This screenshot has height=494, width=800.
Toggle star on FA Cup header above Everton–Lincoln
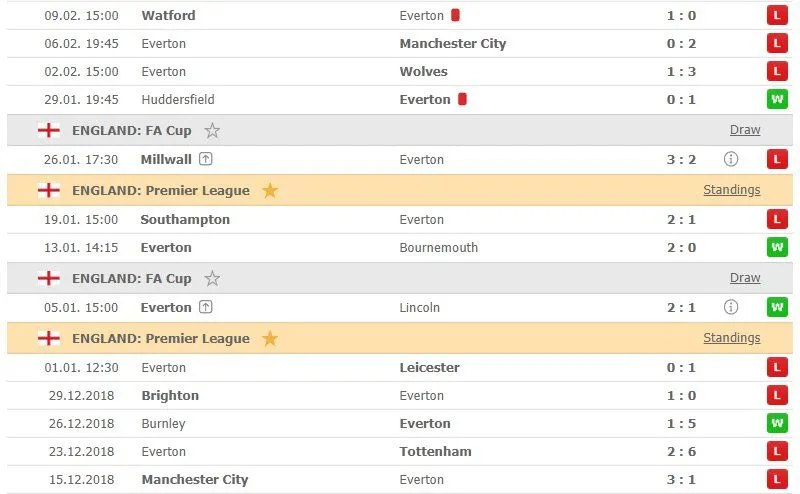(212, 278)
